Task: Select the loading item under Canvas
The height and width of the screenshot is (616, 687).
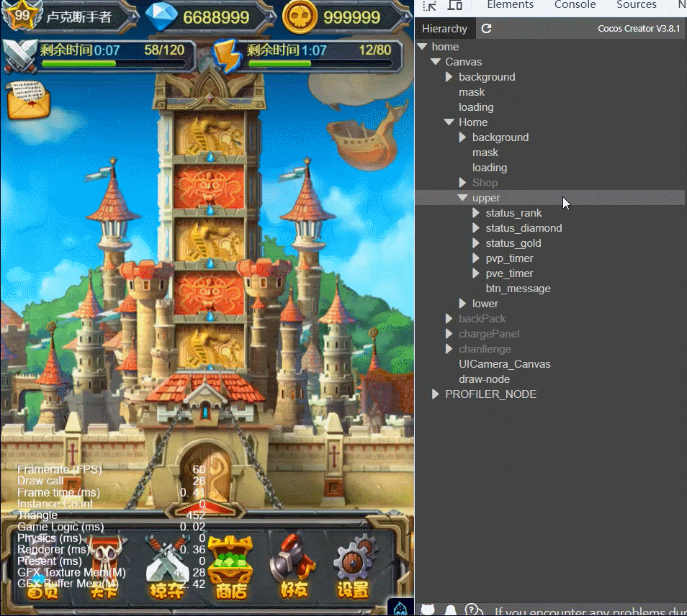Action: 476,107
